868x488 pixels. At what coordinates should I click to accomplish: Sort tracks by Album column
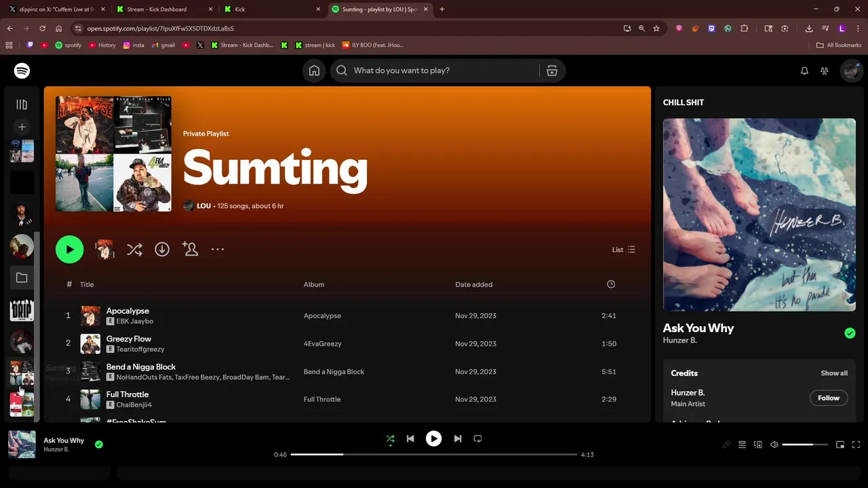coord(314,285)
